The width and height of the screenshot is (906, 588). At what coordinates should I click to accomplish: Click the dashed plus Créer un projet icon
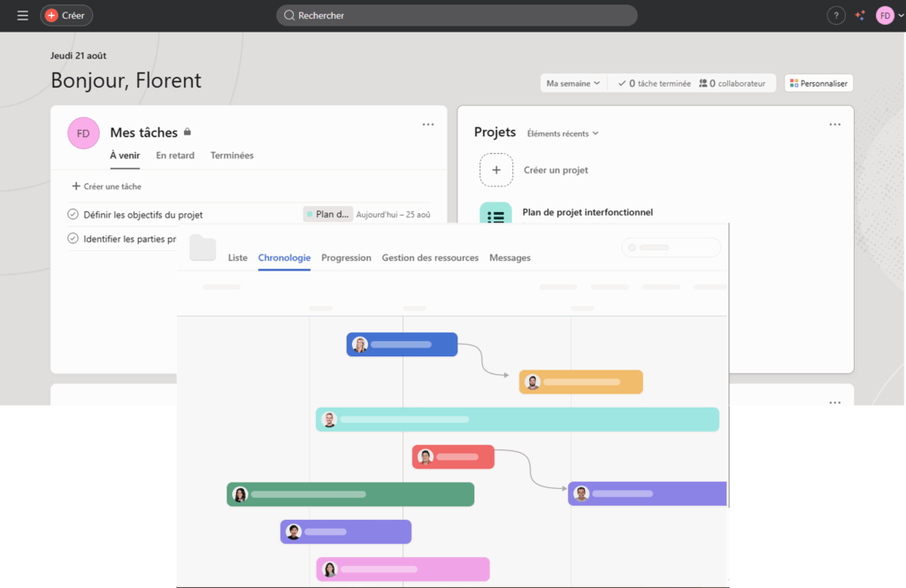pyautogui.click(x=495, y=170)
